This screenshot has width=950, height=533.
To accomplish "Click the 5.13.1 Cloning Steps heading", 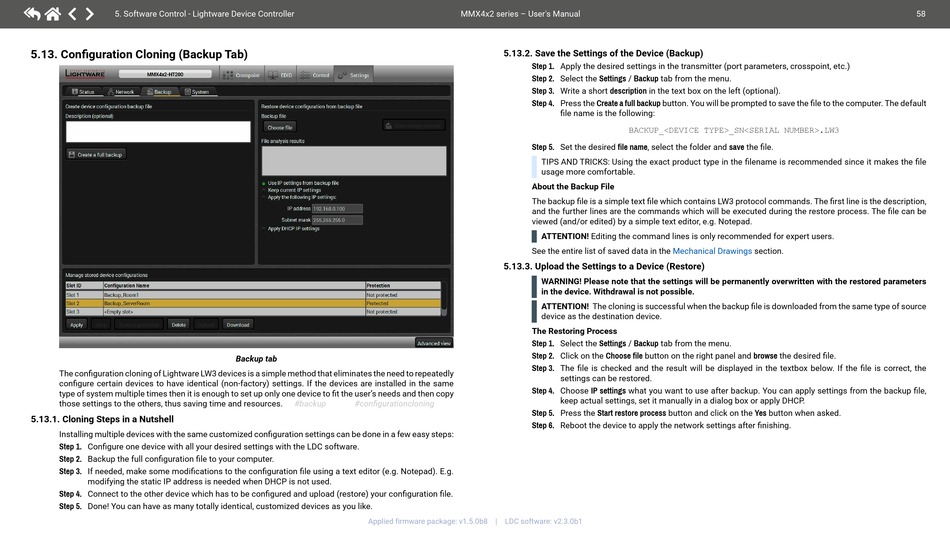I will (102, 419).
